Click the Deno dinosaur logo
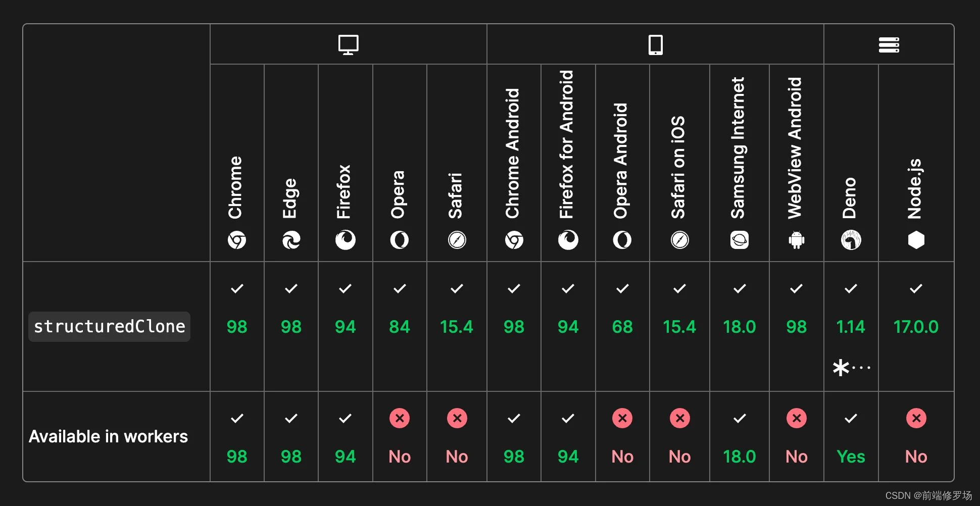This screenshot has height=506, width=980. click(x=851, y=240)
